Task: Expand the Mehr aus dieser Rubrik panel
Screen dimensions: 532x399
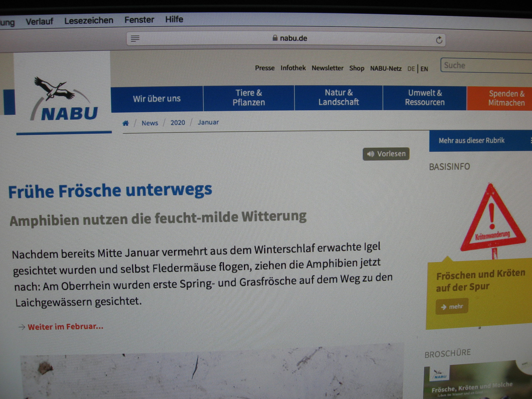Action: tap(480, 141)
